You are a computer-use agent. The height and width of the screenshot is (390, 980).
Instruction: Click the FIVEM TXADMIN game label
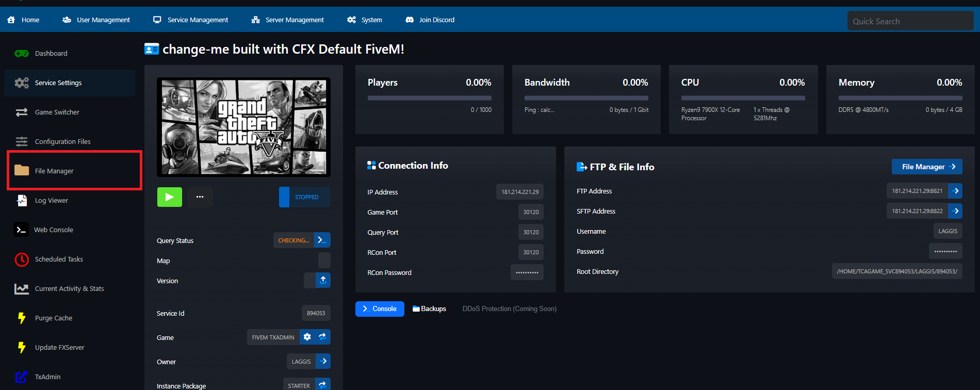click(x=273, y=337)
